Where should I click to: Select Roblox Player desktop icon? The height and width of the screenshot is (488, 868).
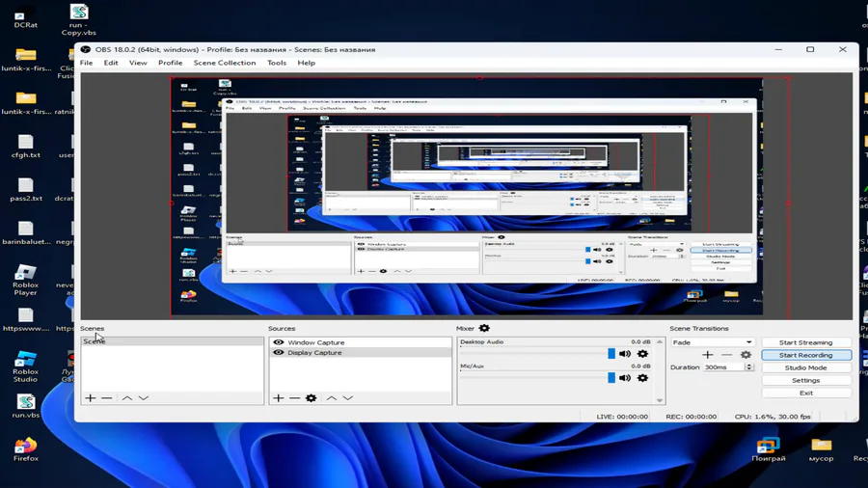click(25, 280)
